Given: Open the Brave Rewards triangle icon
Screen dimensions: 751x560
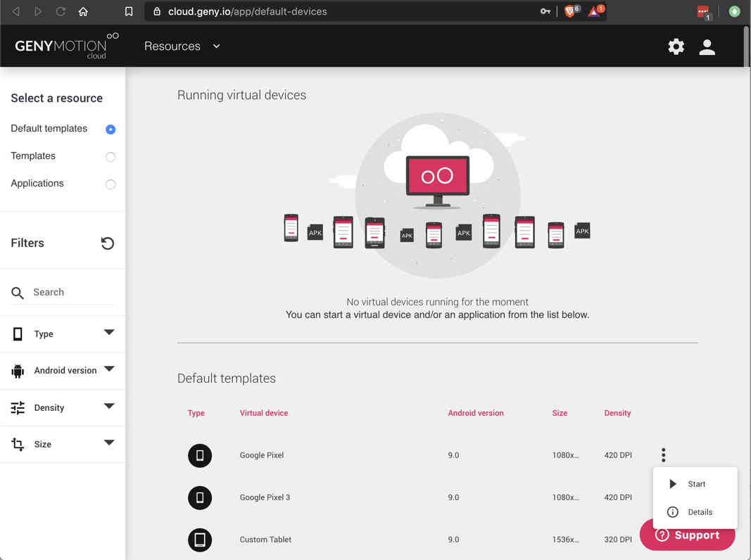Looking at the screenshot, I should pos(594,11).
